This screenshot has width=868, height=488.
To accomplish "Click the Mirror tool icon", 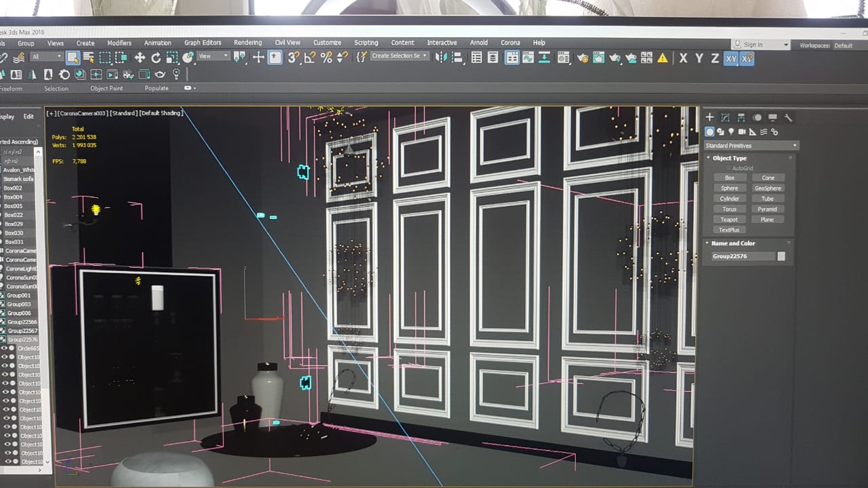I will [441, 58].
